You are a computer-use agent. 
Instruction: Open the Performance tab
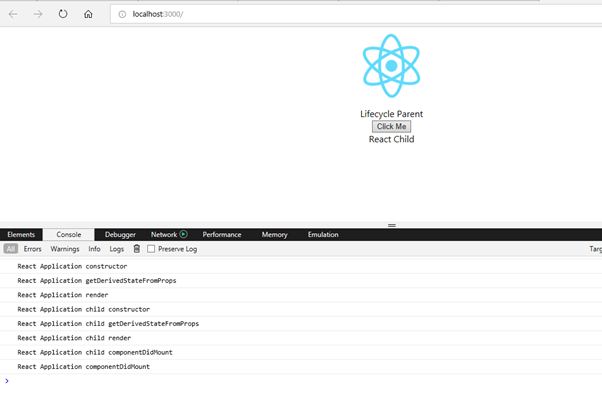pyautogui.click(x=222, y=234)
